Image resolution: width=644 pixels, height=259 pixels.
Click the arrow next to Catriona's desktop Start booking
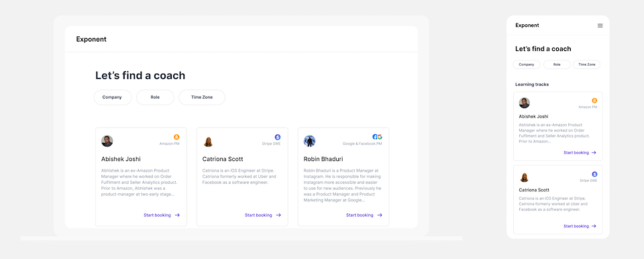click(x=278, y=215)
